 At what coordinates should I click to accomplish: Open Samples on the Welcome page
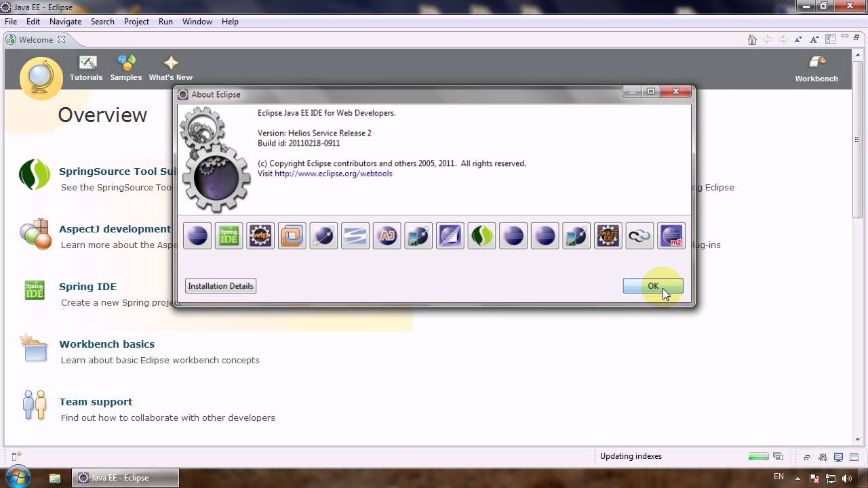pyautogui.click(x=126, y=68)
